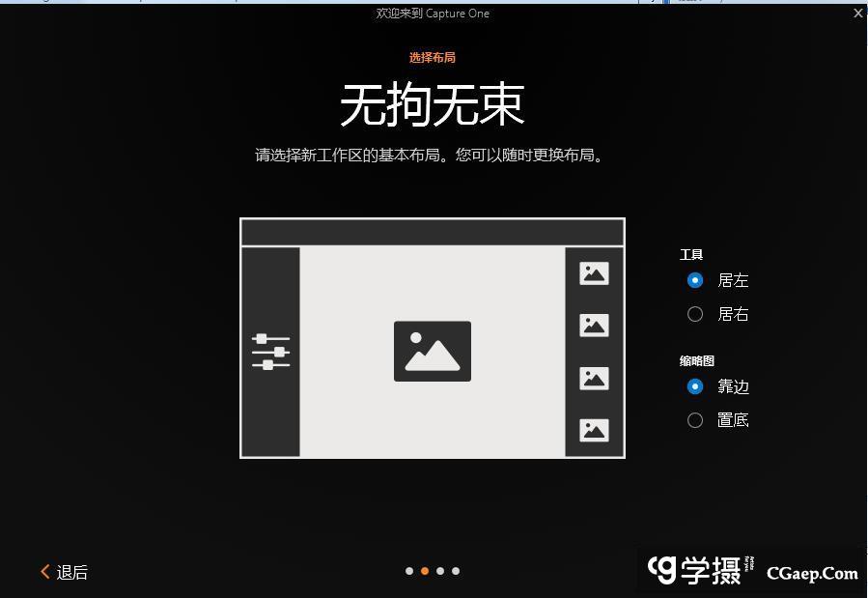
Task: Click the highlighted orange page indicator dot
Action: coord(425,571)
